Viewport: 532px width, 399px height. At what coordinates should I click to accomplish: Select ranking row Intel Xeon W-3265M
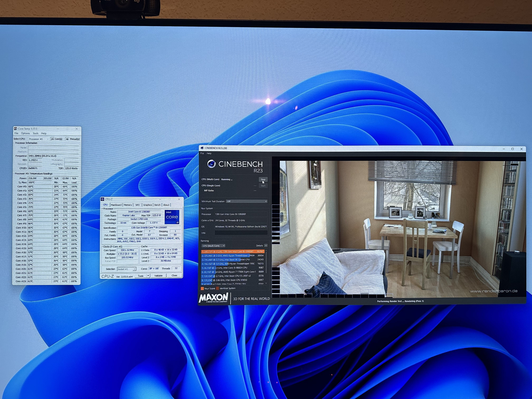coord(233,260)
